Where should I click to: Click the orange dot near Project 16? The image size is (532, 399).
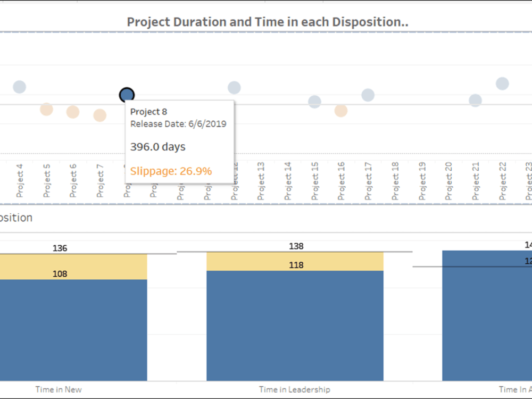(x=341, y=111)
